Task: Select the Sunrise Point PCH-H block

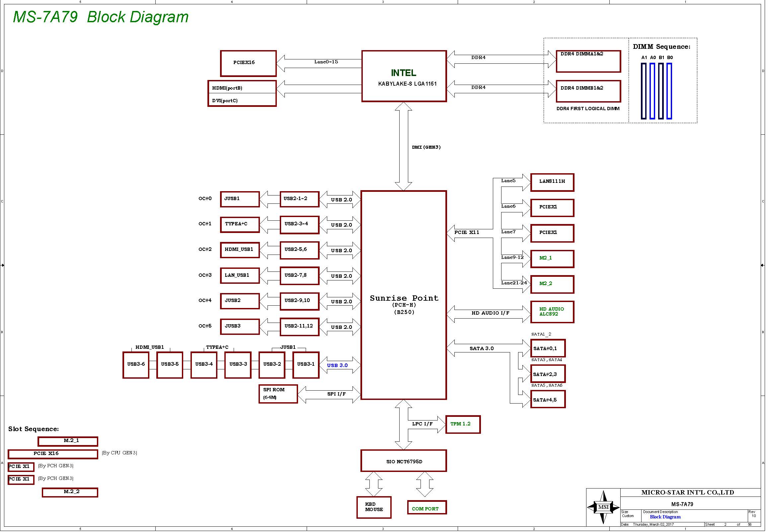Action: click(403, 295)
